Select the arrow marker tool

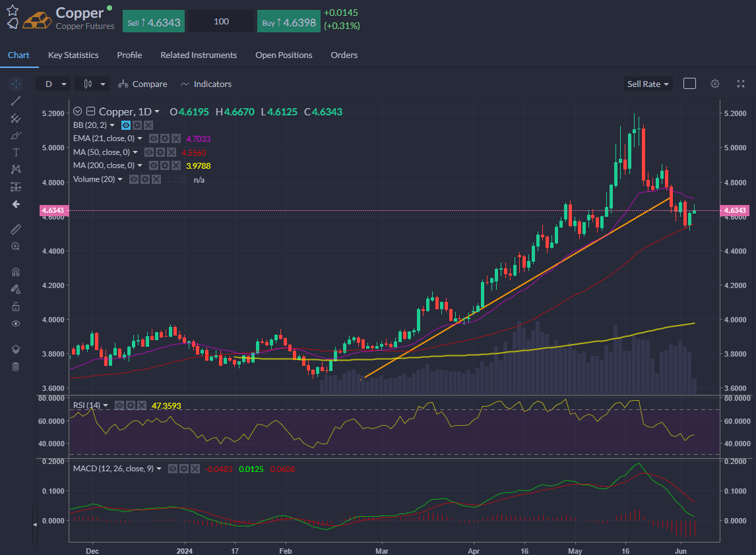click(16, 204)
